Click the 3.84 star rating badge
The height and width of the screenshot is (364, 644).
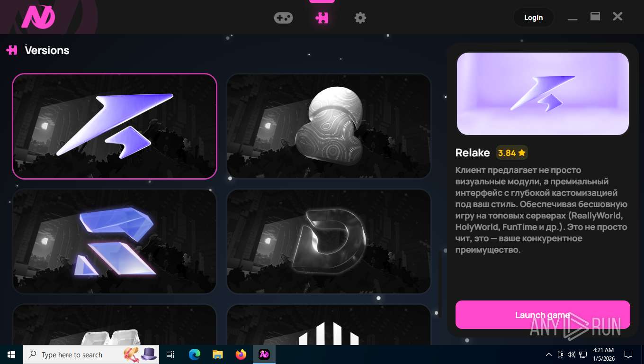point(512,153)
